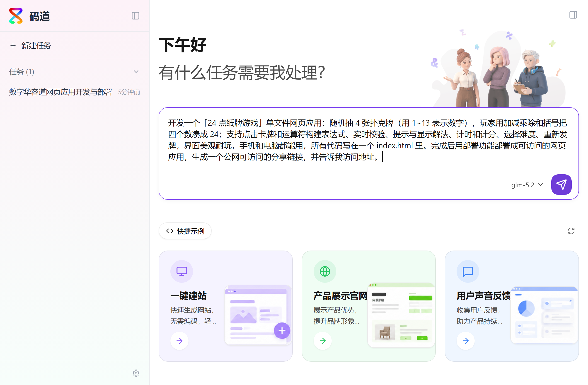Image resolution: width=588 pixels, height=385 pixels.
Task: Click the 产品展示官网 preview thumbnail
Action: pos(401,314)
